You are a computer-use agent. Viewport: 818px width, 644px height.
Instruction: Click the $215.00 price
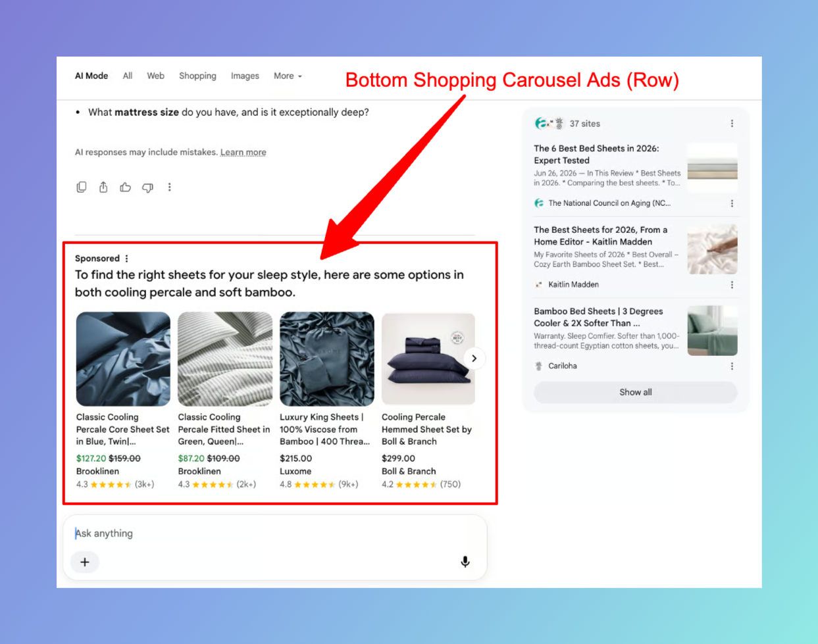[x=295, y=458]
